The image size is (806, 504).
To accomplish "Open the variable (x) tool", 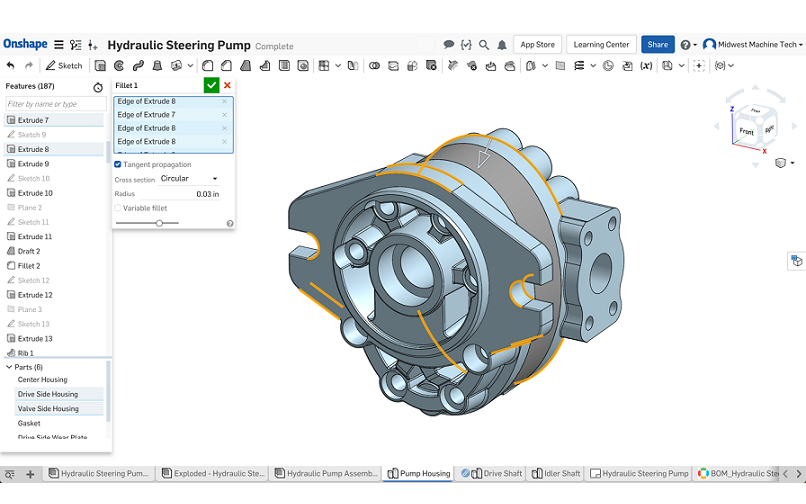I will tap(646, 65).
